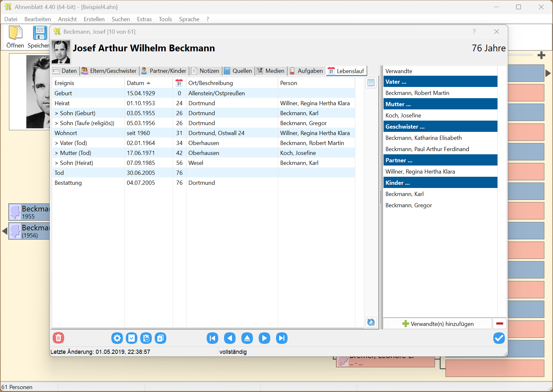Delete the person with the red trash icon
Image resolution: width=553 pixels, height=392 pixels.
coord(58,338)
